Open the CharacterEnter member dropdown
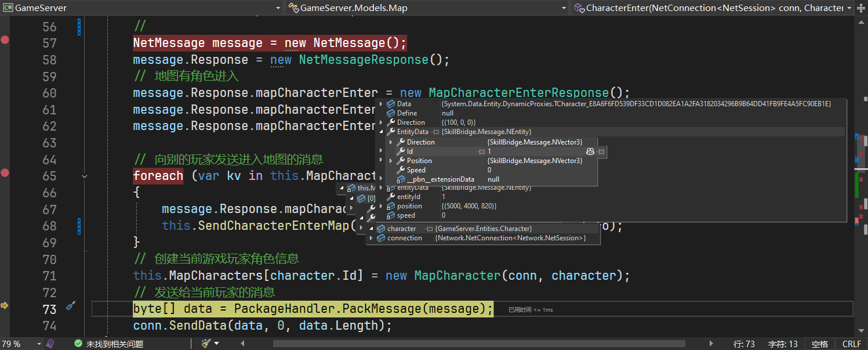The height and width of the screenshot is (350, 868). [x=849, y=8]
